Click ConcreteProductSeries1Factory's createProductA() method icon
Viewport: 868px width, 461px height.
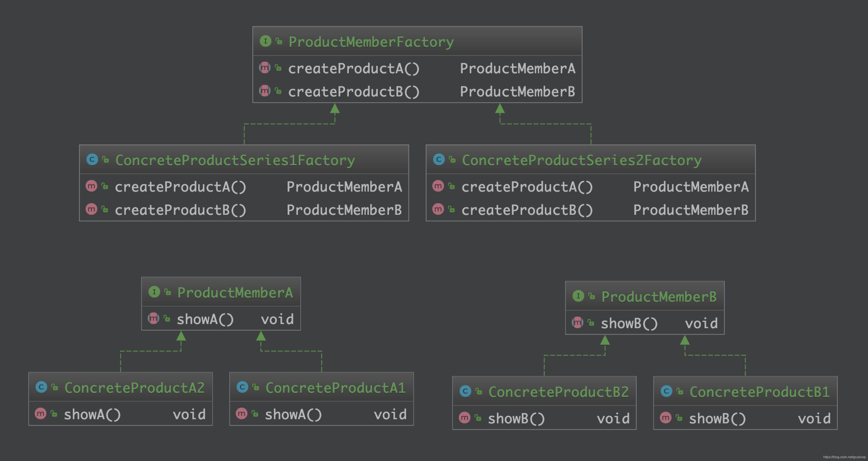click(91, 186)
